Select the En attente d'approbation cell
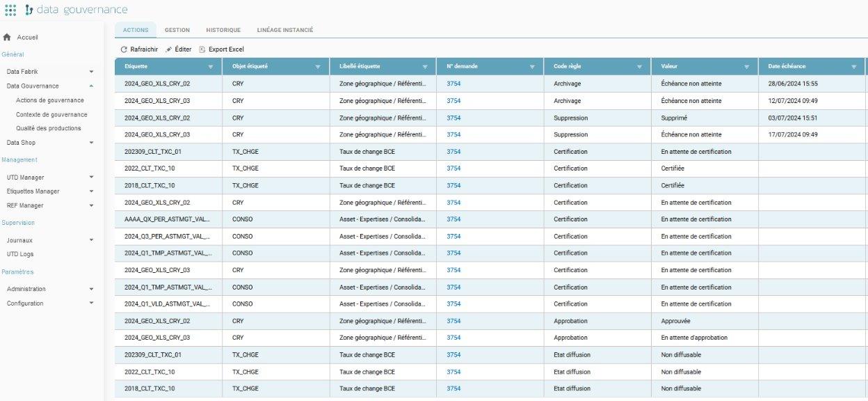 click(x=694, y=338)
